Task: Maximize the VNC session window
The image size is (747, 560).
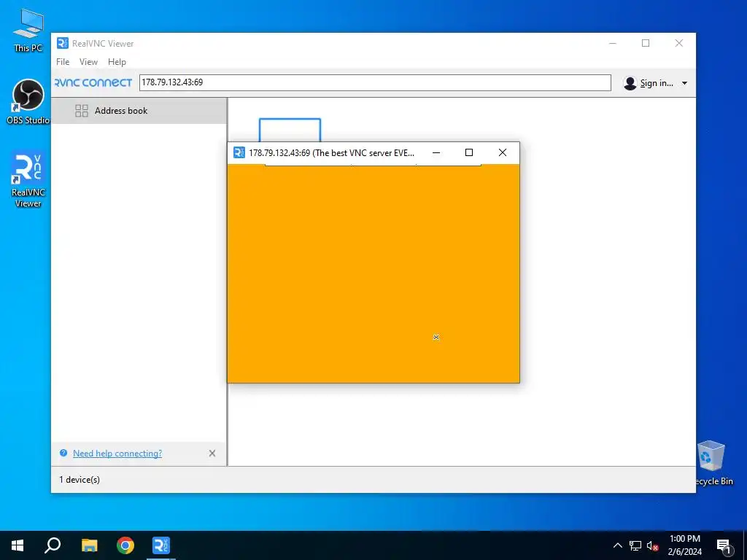Action: coord(469,152)
